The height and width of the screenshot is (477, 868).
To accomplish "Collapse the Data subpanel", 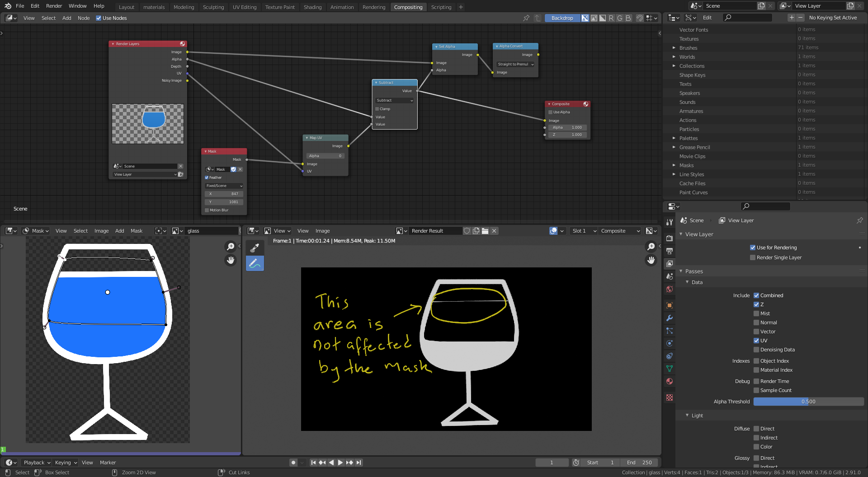I will [x=687, y=282].
